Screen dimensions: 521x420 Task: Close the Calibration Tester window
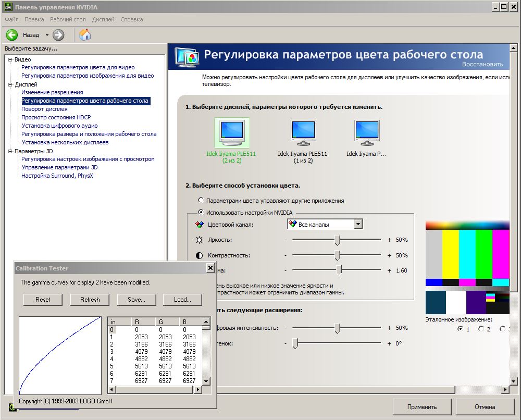(x=210, y=268)
